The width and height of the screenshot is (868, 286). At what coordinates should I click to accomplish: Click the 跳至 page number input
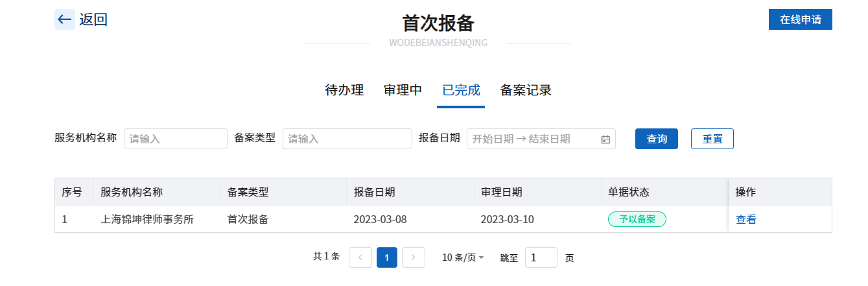click(541, 257)
